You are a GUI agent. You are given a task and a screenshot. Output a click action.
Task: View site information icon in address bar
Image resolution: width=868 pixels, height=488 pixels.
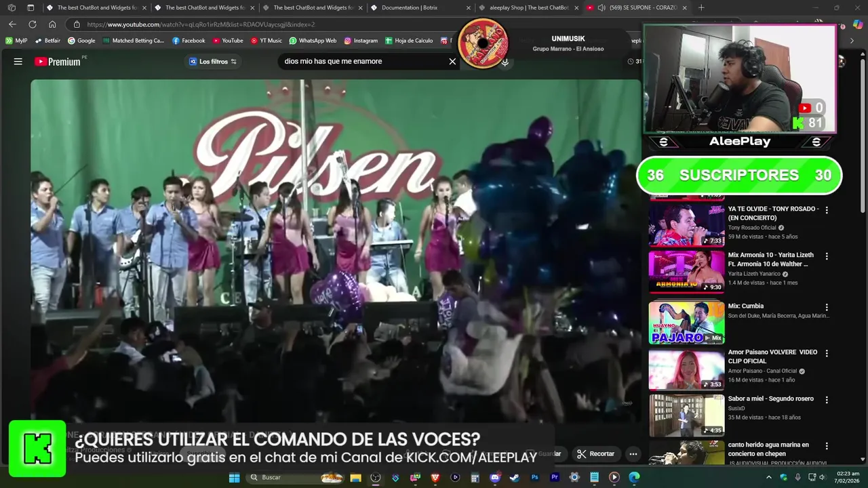76,24
